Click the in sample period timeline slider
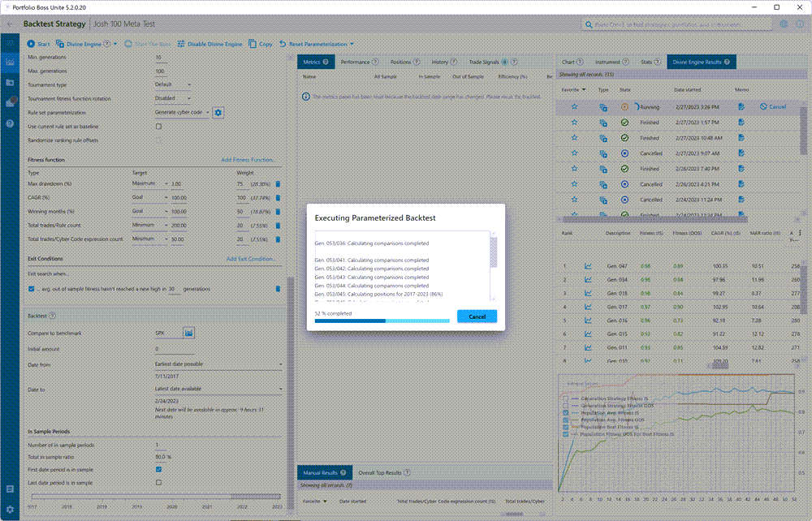This screenshot has width=812, height=521. click(155, 496)
